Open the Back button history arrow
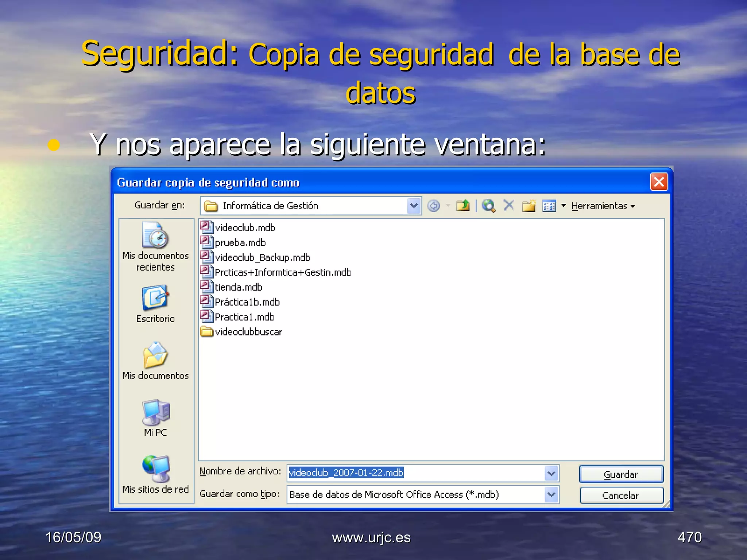The width and height of the screenshot is (747, 560). (448, 206)
